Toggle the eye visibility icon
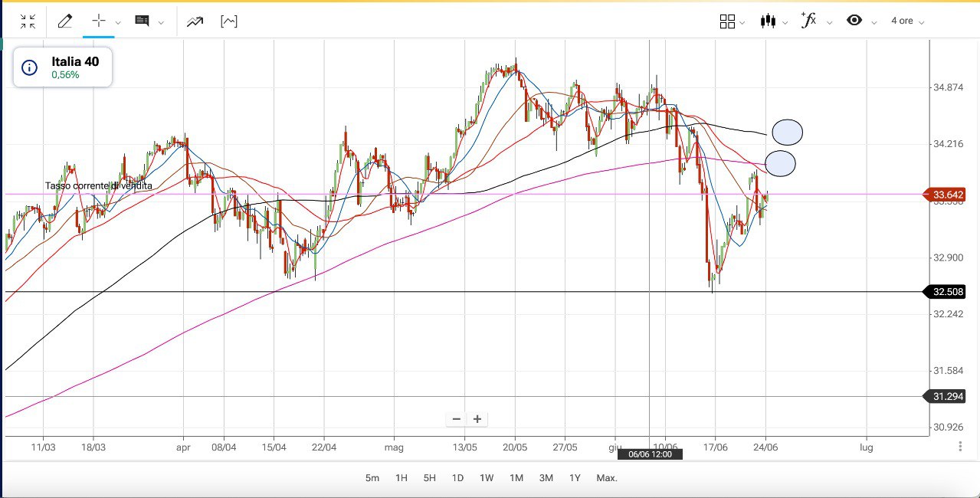The image size is (980, 498). (x=854, y=21)
